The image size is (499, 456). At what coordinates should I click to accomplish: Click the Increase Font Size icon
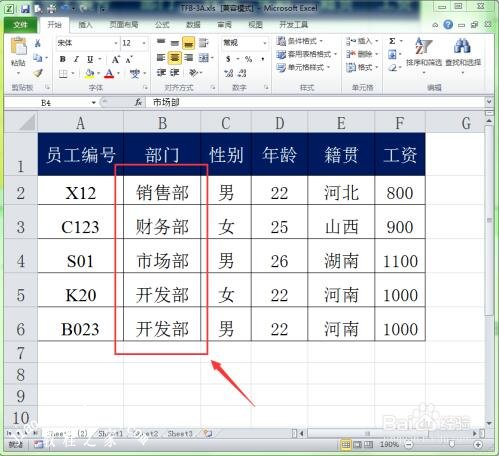(x=116, y=59)
